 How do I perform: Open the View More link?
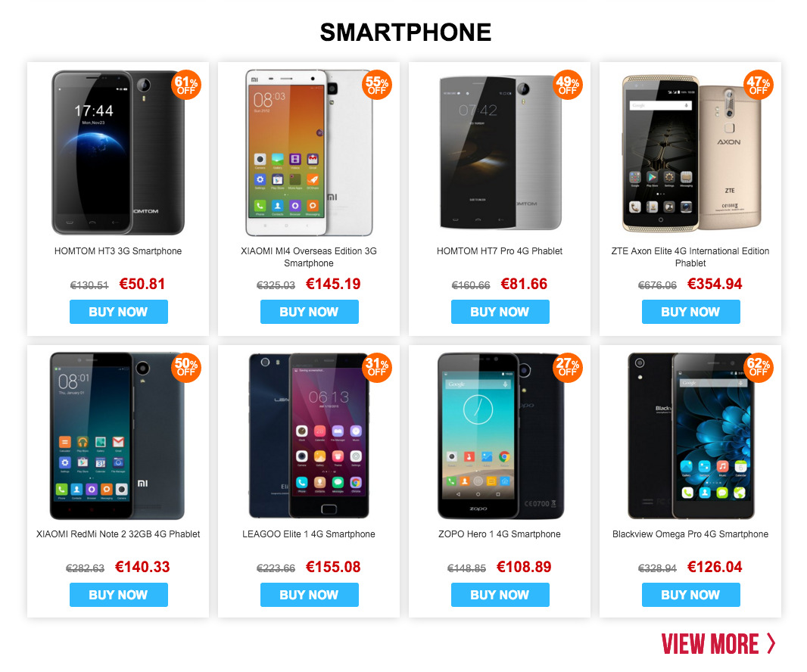point(718,644)
